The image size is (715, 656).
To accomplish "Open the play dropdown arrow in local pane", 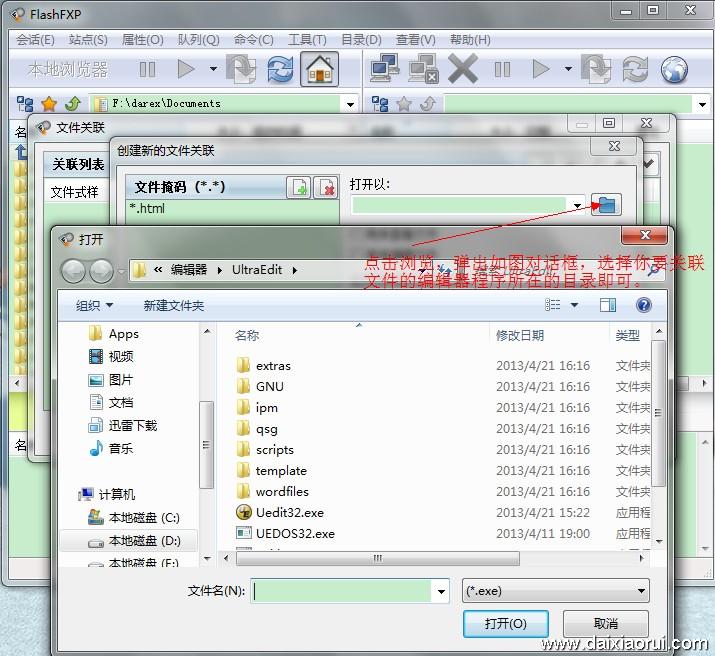I will 213,69.
